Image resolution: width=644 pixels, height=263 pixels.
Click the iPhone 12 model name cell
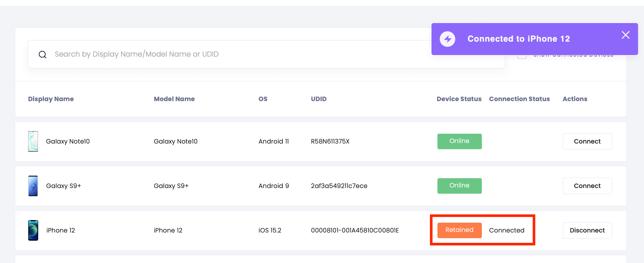point(168,230)
